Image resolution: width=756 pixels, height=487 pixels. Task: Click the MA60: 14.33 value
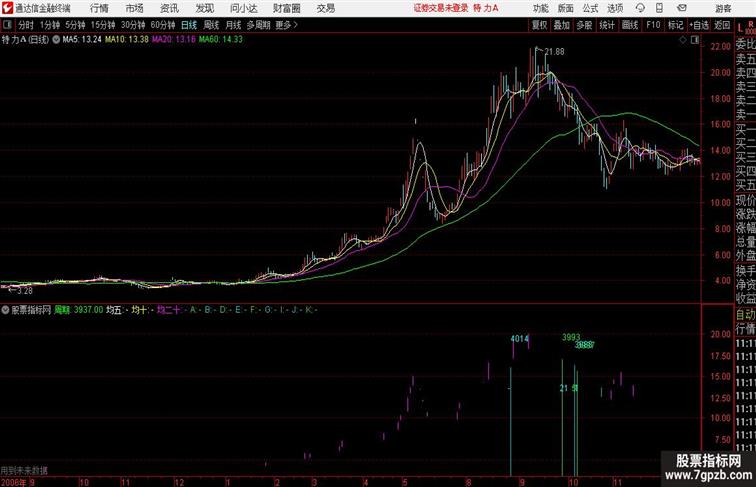pyautogui.click(x=221, y=40)
